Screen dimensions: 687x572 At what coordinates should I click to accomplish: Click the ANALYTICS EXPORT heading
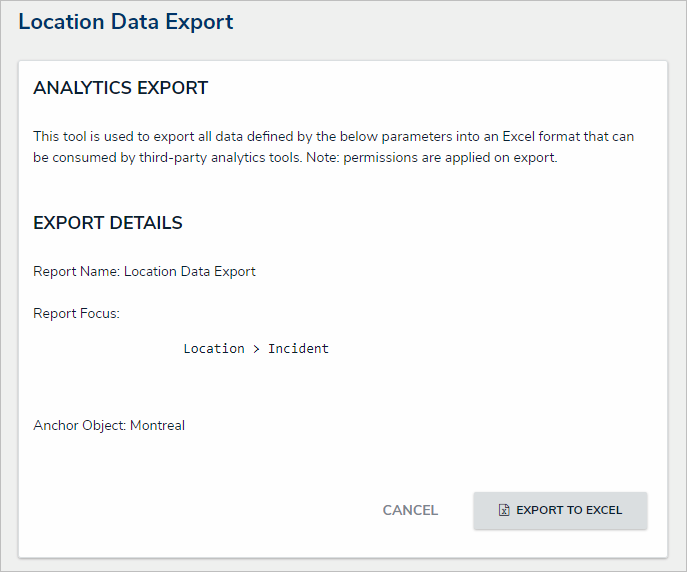pos(120,88)
